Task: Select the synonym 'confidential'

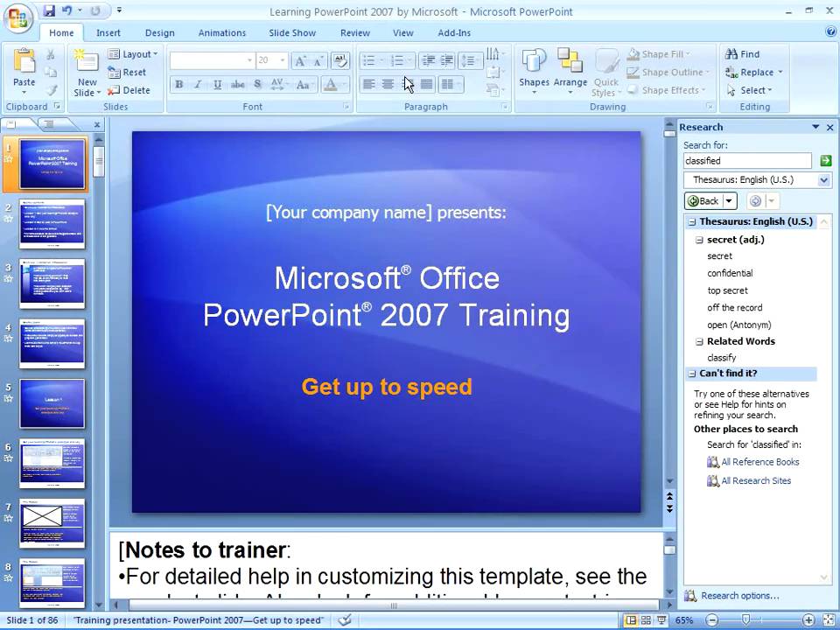Action: (730, 273)
